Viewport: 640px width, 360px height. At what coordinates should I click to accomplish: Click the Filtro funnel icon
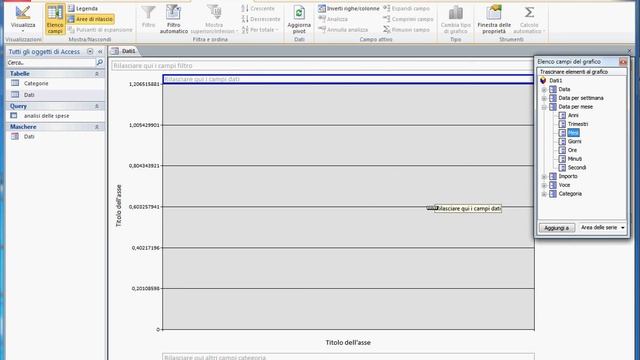click(x=148, y=17)
